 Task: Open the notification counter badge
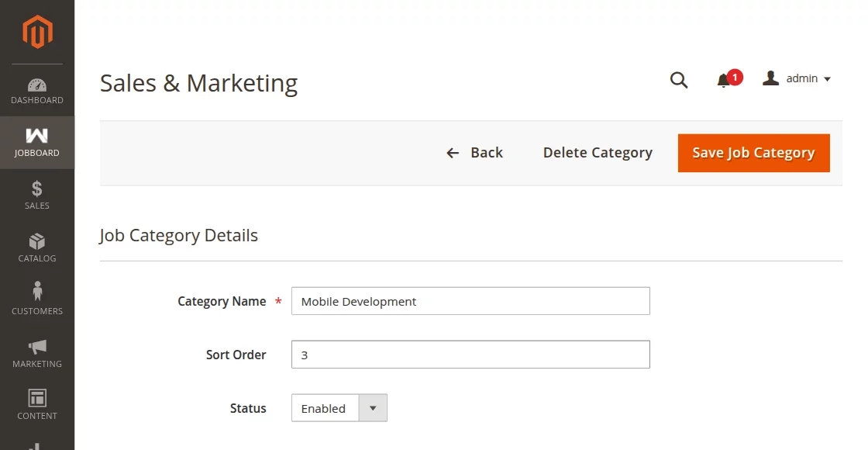733,77
